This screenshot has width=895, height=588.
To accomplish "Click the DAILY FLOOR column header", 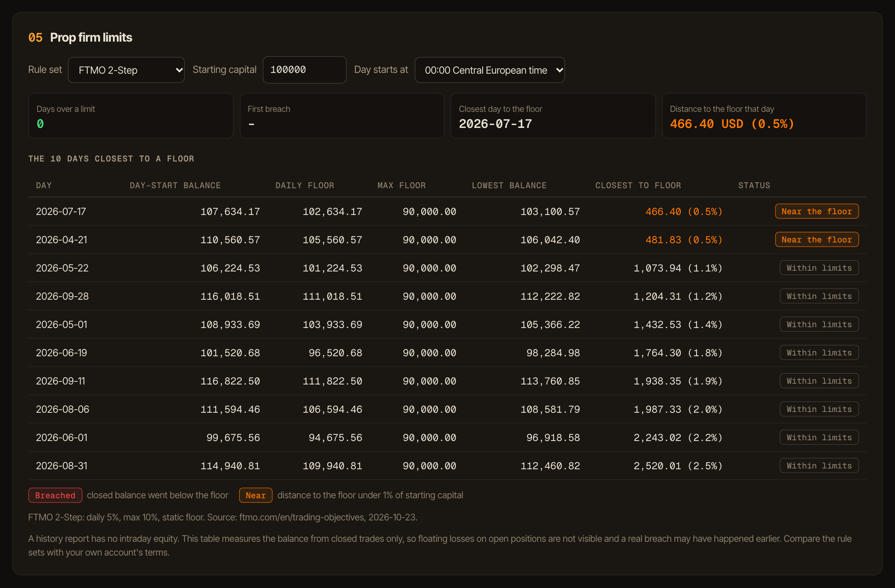I will click(x=305, y=186).
